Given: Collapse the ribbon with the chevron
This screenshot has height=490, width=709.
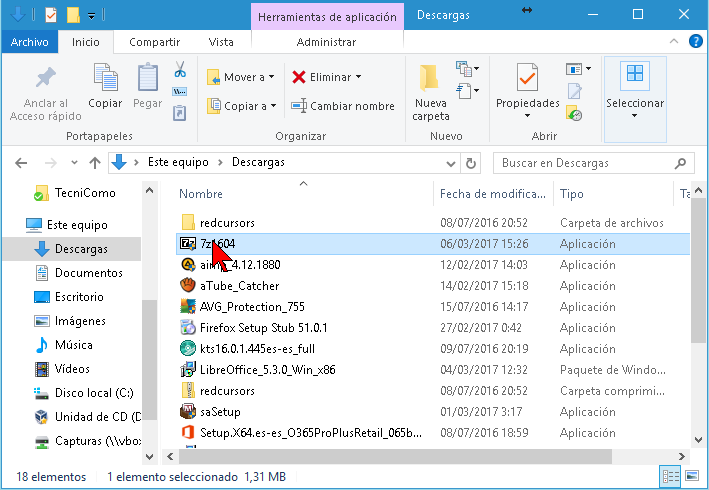Looking at the screenshot, I should click(674, 41).
